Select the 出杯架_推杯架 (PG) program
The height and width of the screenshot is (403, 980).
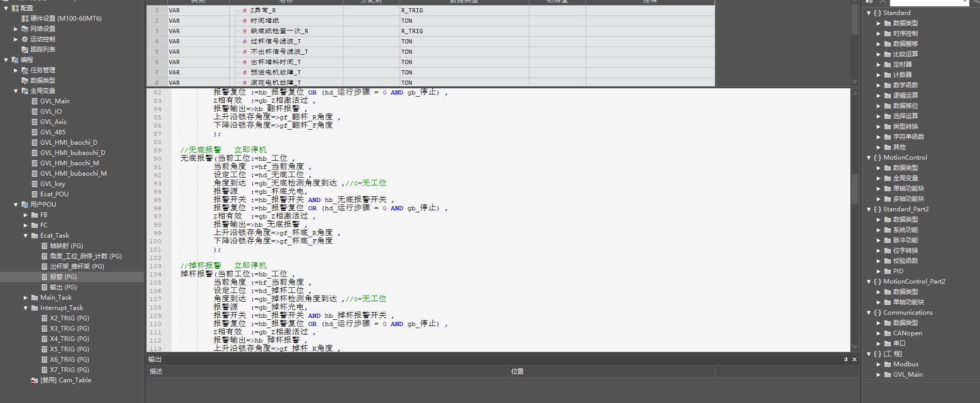(76, 267)
